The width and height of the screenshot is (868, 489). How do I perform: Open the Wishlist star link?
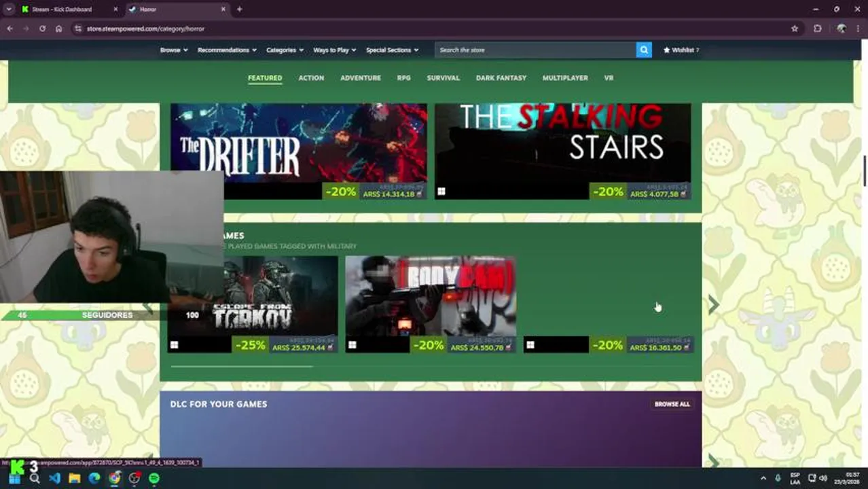pyautogui.click(x=681, y=50)
